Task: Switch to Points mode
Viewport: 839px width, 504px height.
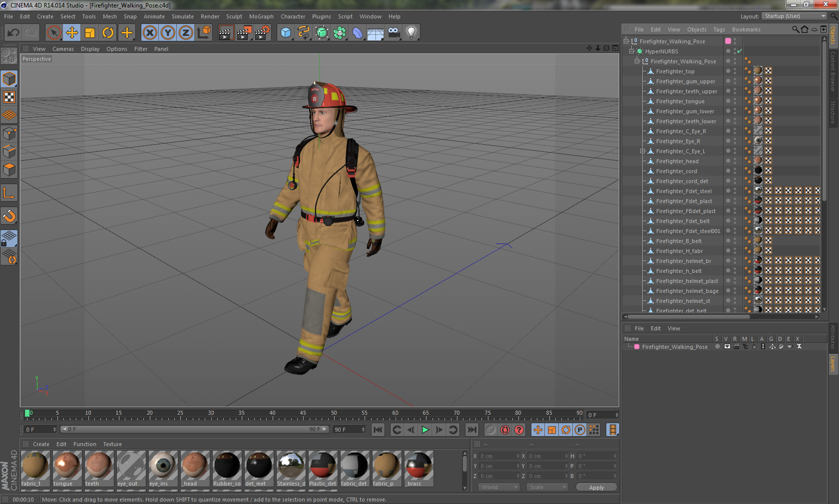Action: pyautogui.click(x=9, y=134)
